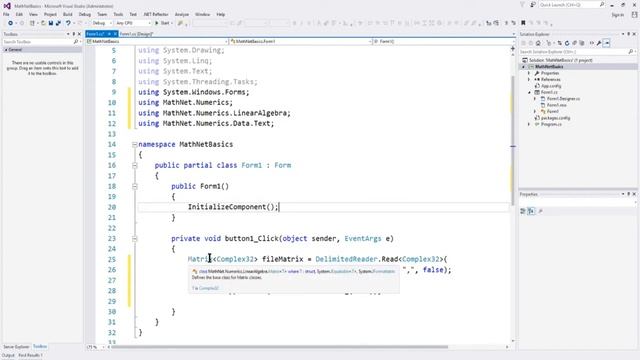Select packages.config file
Image resolution: width=640 pixels, height=360 pixels.
tap(555, 118)
